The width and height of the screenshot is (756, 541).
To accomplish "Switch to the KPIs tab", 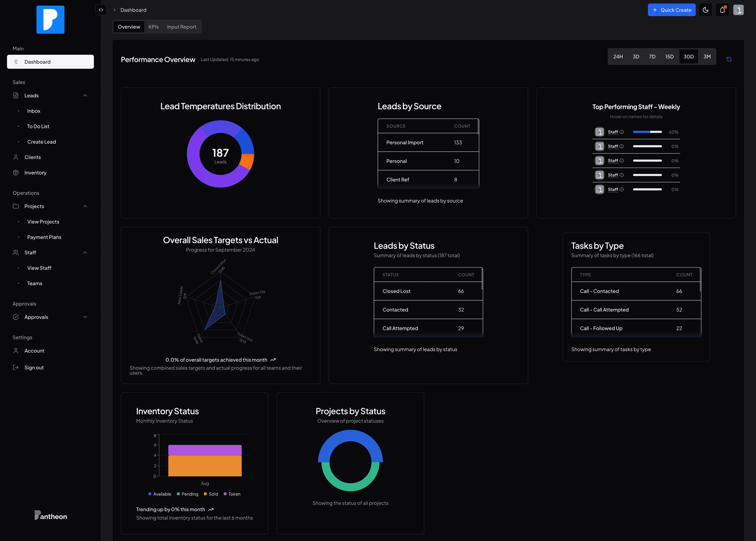I will [153, 27].
